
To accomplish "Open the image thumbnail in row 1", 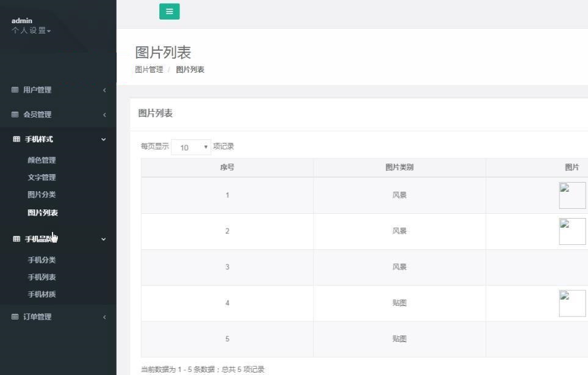I will pos(572,195).
